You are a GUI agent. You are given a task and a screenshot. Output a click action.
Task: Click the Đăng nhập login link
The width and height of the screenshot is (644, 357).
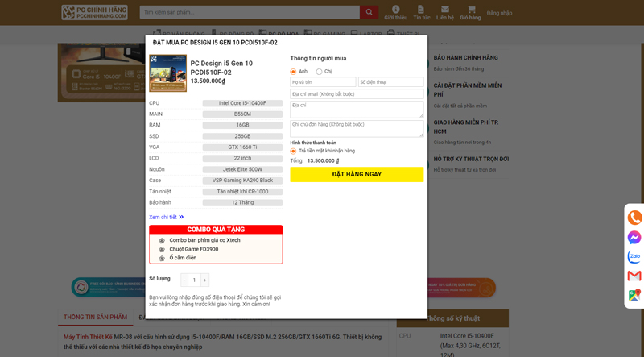click(x=499, y=13)
